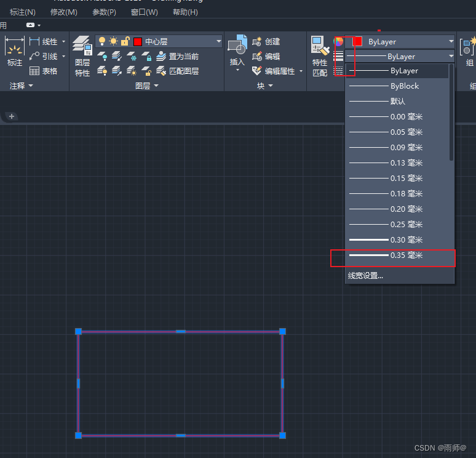Open the 参数(P) menu
The width and height of the screenshot is (476, 458).
pyautogui.click(x=104, y=12)
